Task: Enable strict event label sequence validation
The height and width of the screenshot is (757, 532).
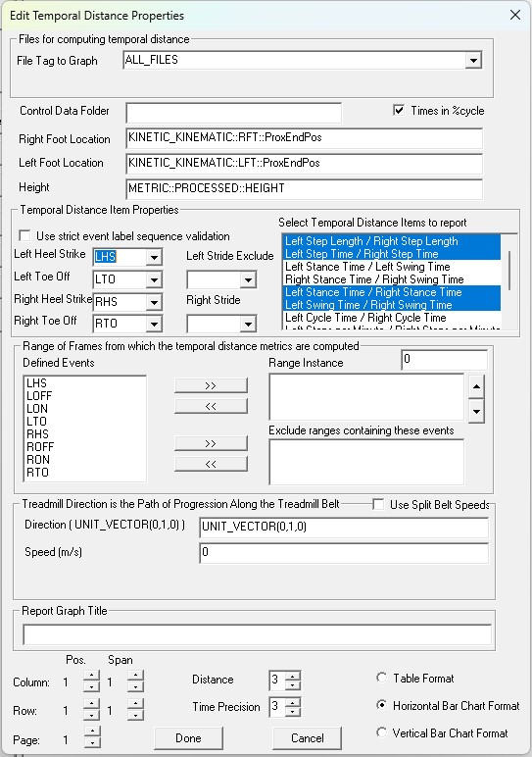Action: click(x=24, y=236)
